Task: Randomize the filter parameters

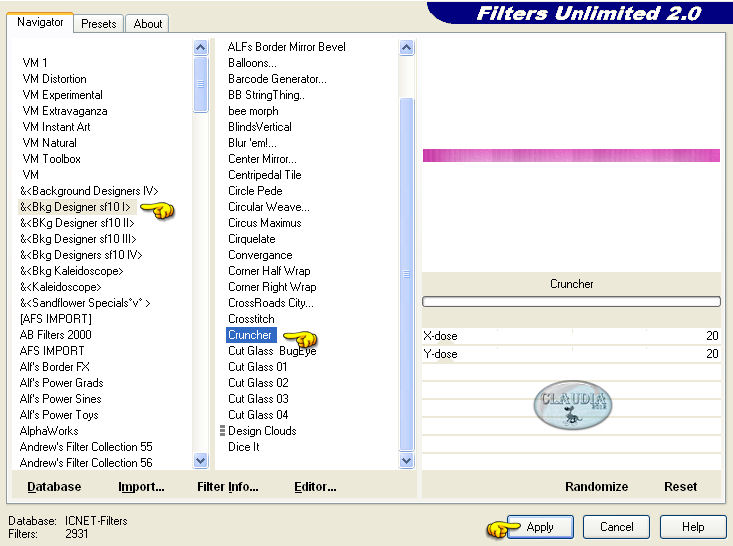Action: tap(596, 487)
